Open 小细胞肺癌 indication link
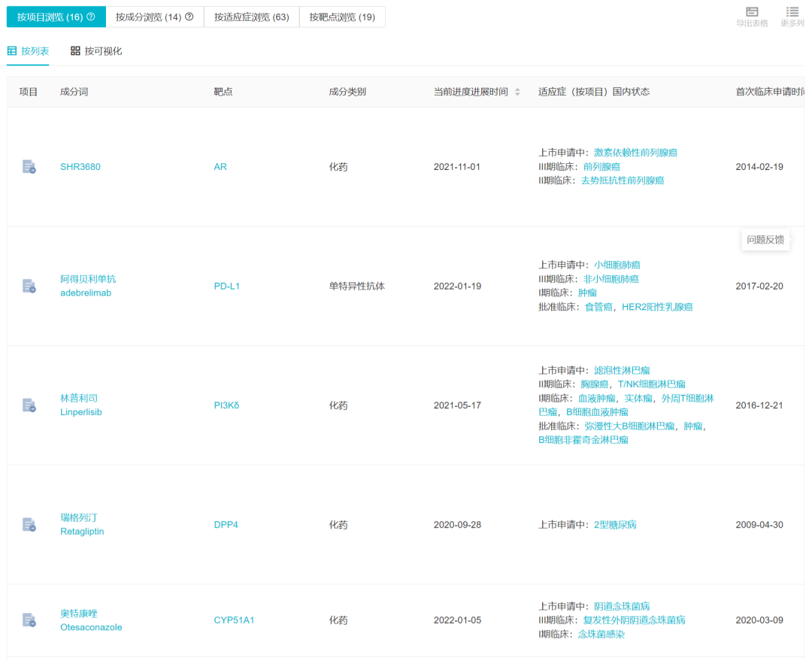Screen dimensions: 812x661 (617, 265)
